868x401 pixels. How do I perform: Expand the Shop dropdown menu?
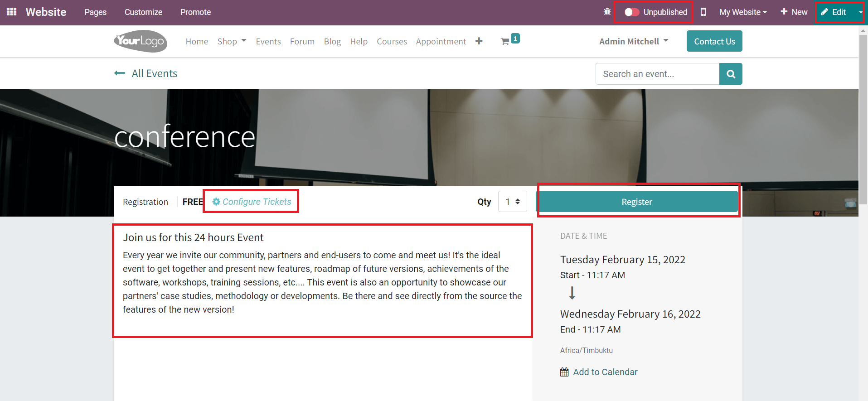pos(232,41)
